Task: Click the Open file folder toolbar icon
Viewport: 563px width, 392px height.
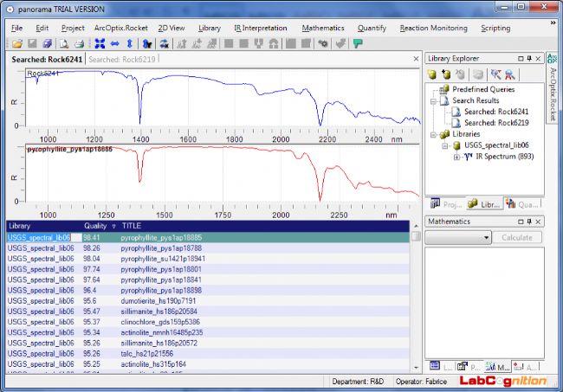Action: 17,43
